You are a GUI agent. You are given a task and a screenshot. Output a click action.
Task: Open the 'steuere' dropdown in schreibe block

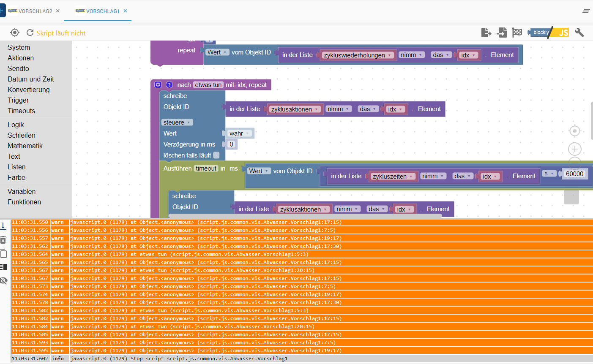(177, 122)
